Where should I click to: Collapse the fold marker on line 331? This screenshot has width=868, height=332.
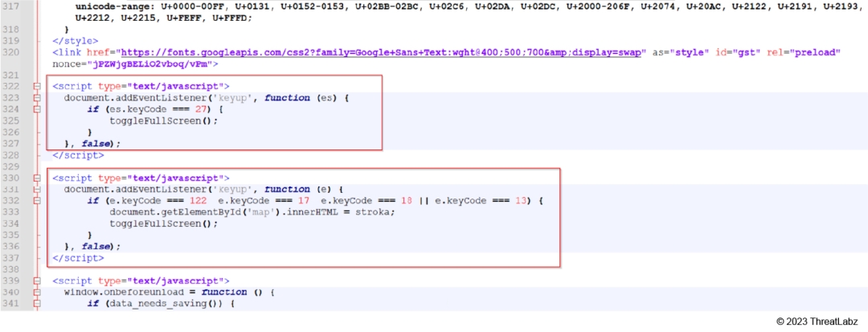36,190
